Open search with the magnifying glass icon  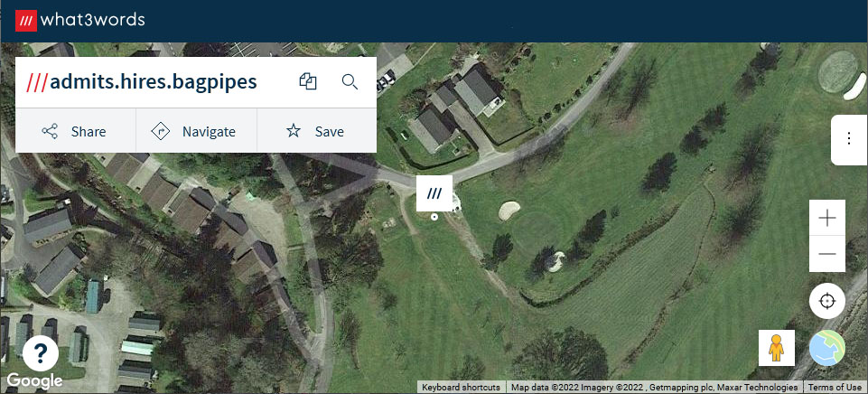(x=350, y=82)
